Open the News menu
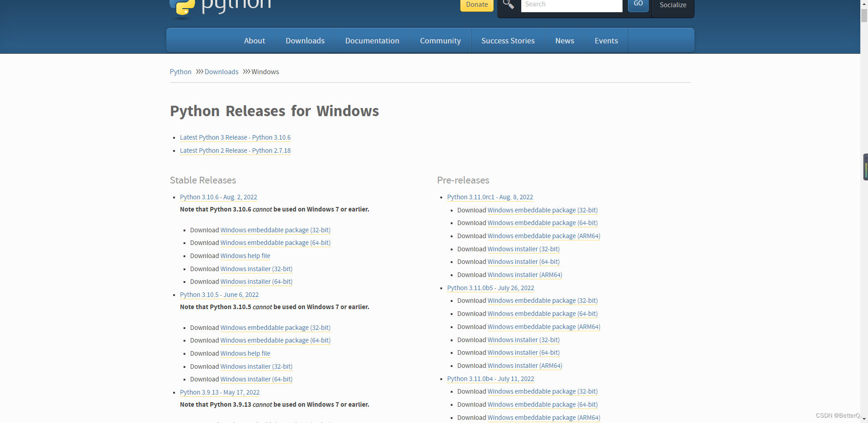This screenshot has height=423, width=868. 565,41
